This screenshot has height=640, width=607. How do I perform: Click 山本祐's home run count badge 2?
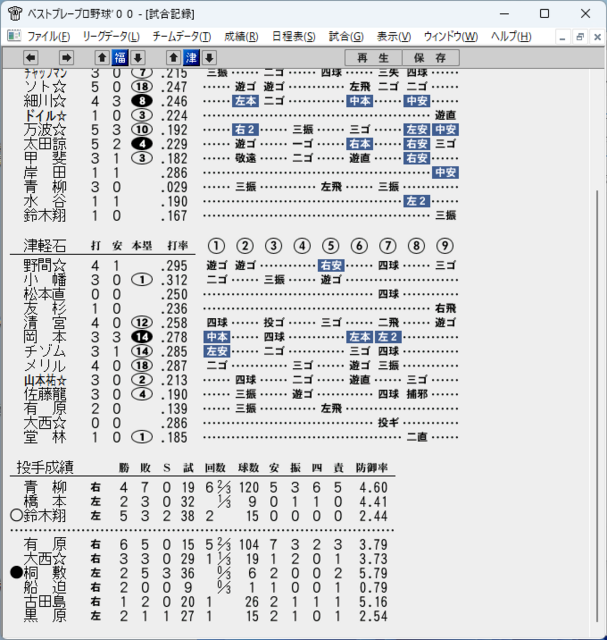click(142, 380)
